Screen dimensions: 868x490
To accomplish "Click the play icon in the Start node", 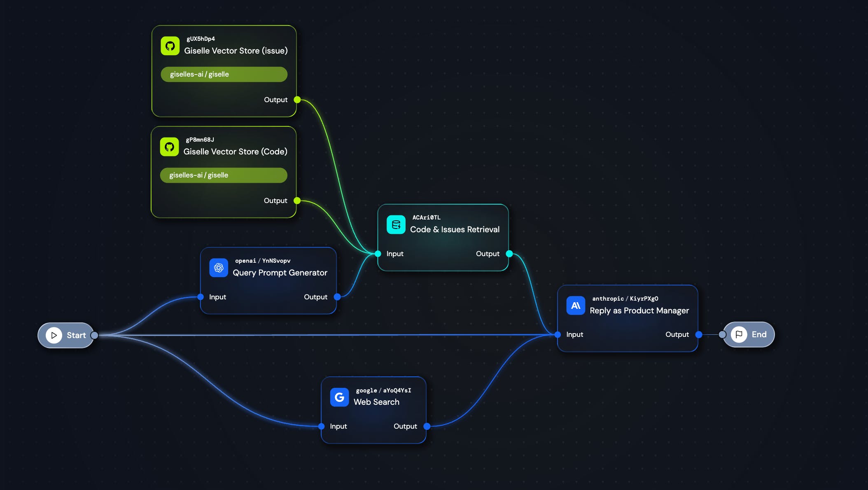I will [x=54, y=335].
